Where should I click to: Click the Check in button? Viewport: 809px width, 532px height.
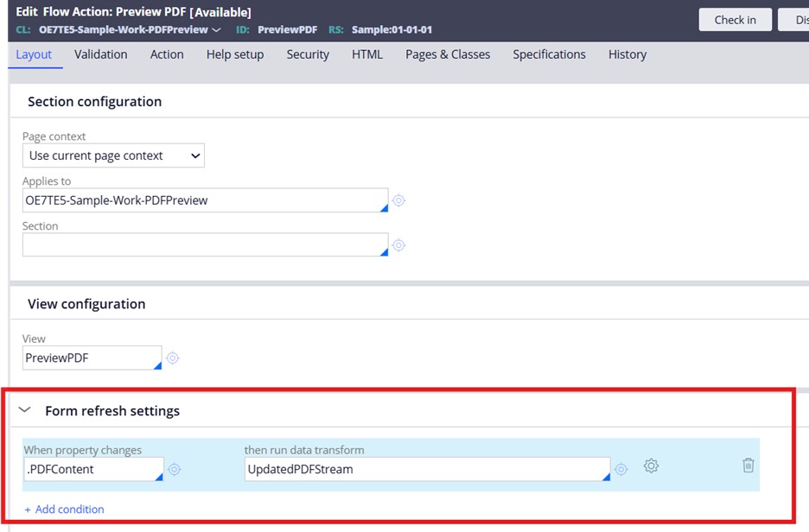[735, 19]
